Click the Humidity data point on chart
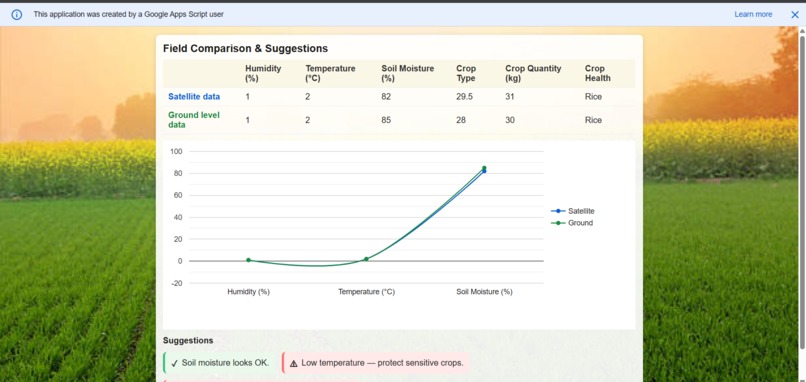The width and height of the screenshot is (806, 382). click(x=248, y=260)
